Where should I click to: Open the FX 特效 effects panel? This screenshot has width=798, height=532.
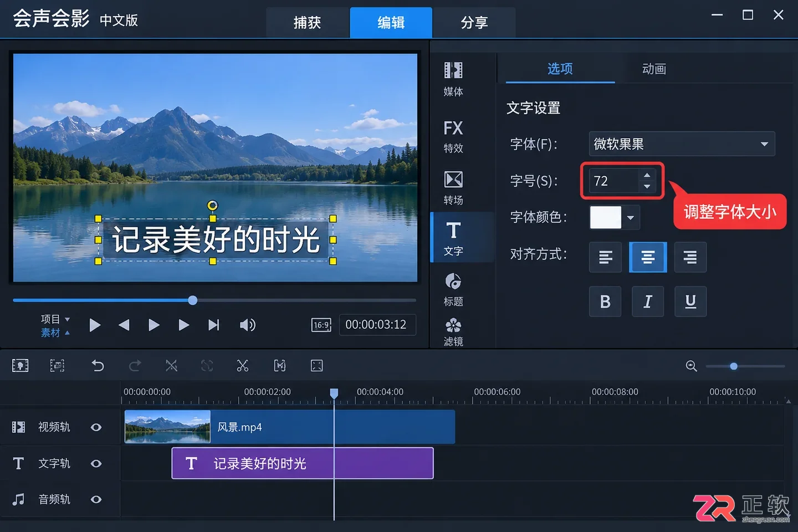pos(453,136)
